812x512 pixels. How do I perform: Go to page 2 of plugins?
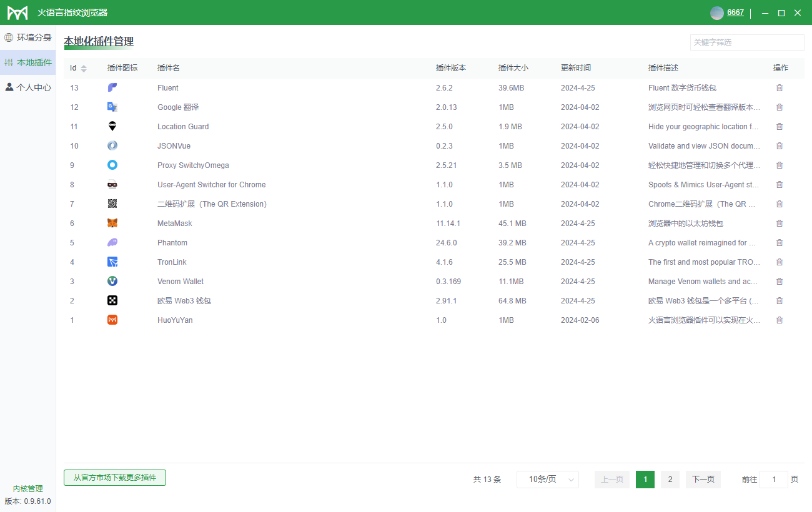coord(670,480)
